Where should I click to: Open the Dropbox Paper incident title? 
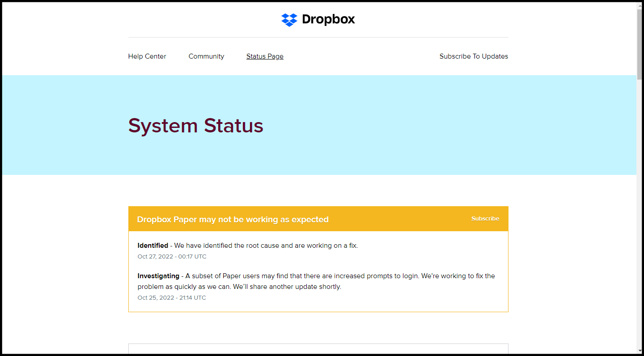(x=233, y=220)
